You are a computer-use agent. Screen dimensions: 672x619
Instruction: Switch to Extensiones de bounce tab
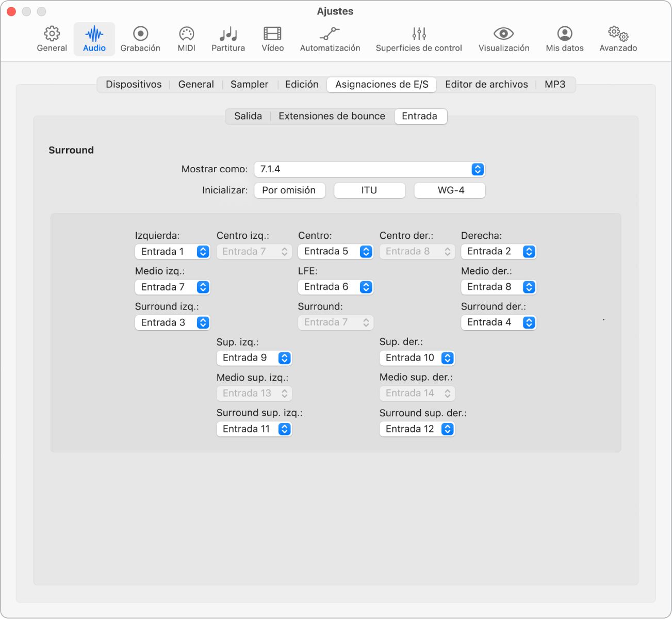click(x=332, y=117)
